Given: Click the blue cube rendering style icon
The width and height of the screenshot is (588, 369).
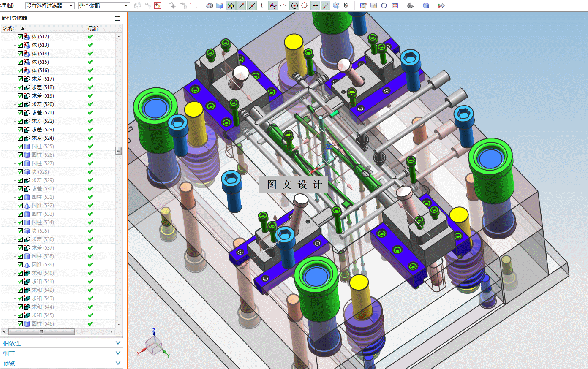Looking at the screenshot, I should click(x=426, y=5).
